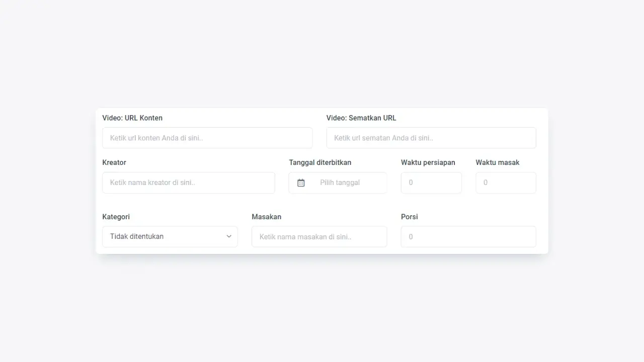The height and width of the screenshot is (362, 644).
Task: Click the 'Video: Sematkan URL' label
Action: (361, 118)
